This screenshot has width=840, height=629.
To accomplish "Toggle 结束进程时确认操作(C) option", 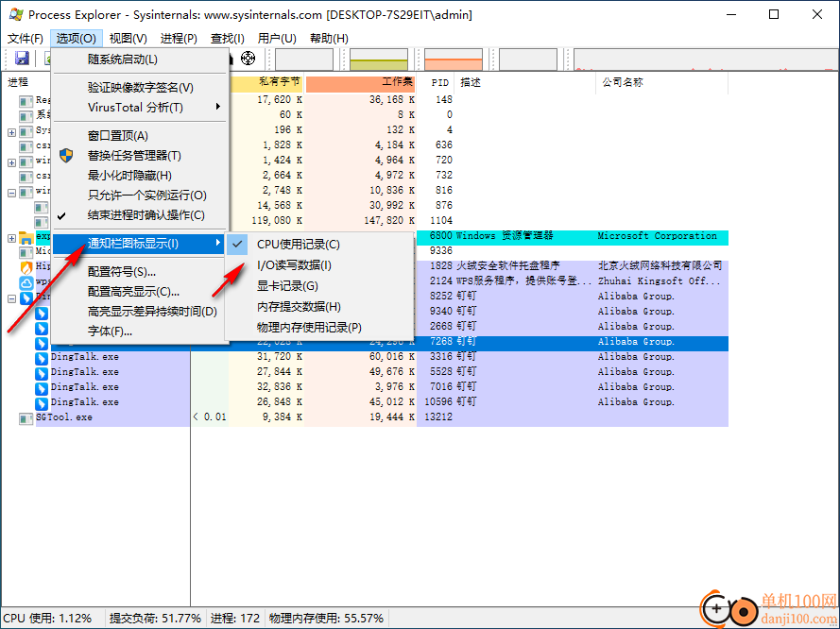I will (140, 215).
